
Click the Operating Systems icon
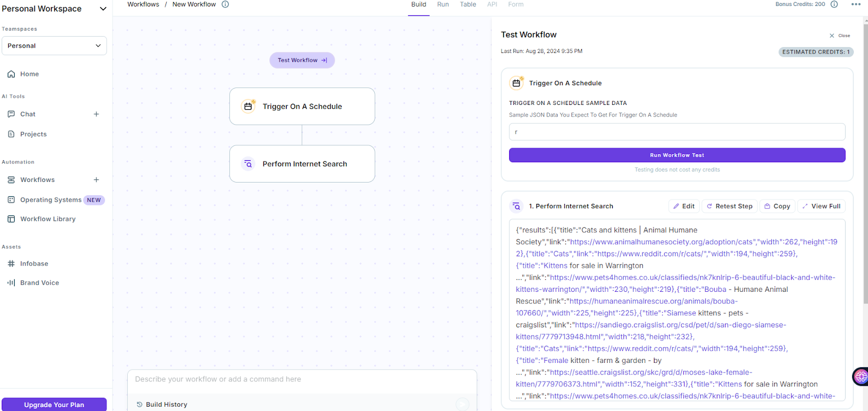pyautogui.click(x=11, y=200)
